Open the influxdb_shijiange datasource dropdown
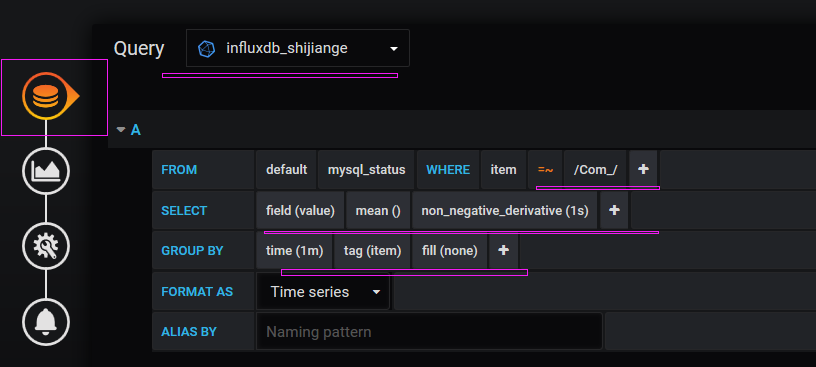This screenshot has height=367, width=816. (298, 48)
